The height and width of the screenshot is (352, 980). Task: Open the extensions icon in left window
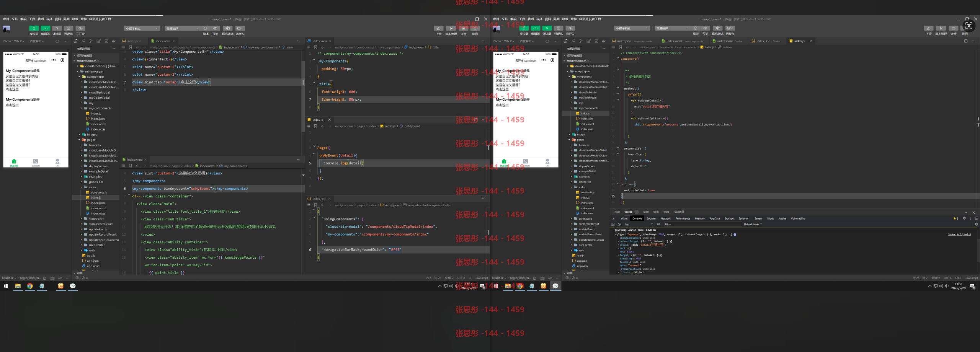99,41
